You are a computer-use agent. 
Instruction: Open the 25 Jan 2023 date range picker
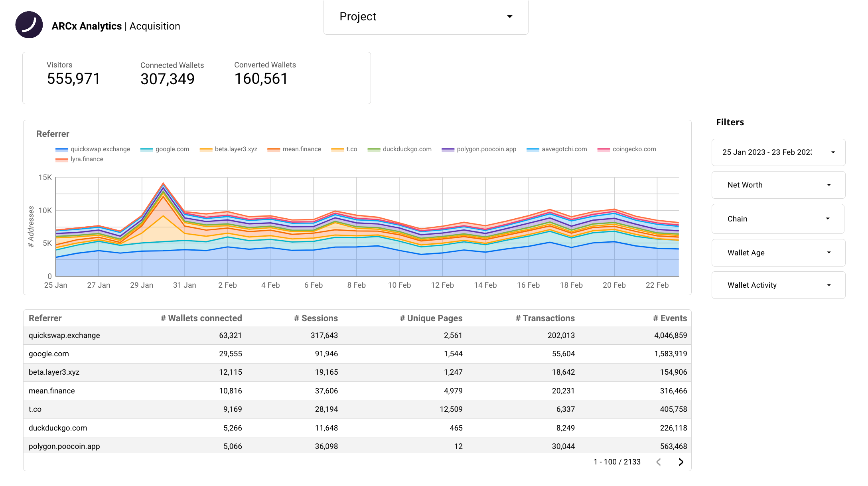click(x=777, y=152)
